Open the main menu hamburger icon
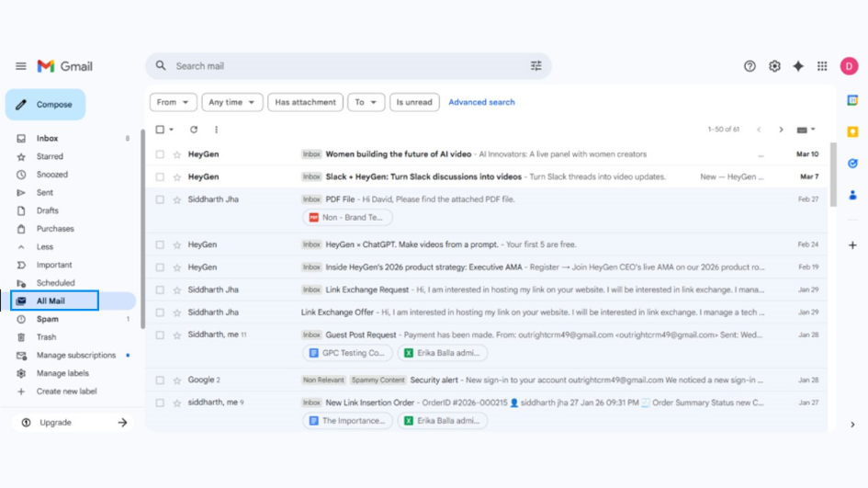The height and width of the screenshot is (488, 868). [x=20, y=66]
